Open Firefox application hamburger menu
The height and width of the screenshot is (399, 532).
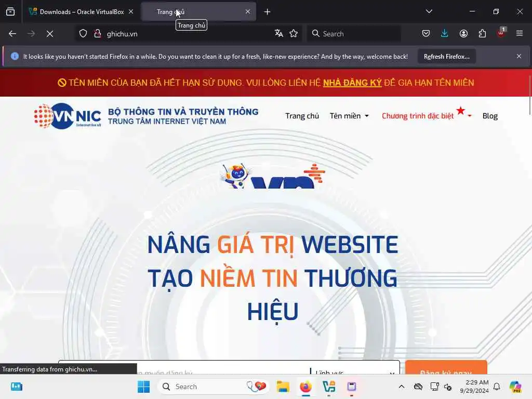coord(520,33)
